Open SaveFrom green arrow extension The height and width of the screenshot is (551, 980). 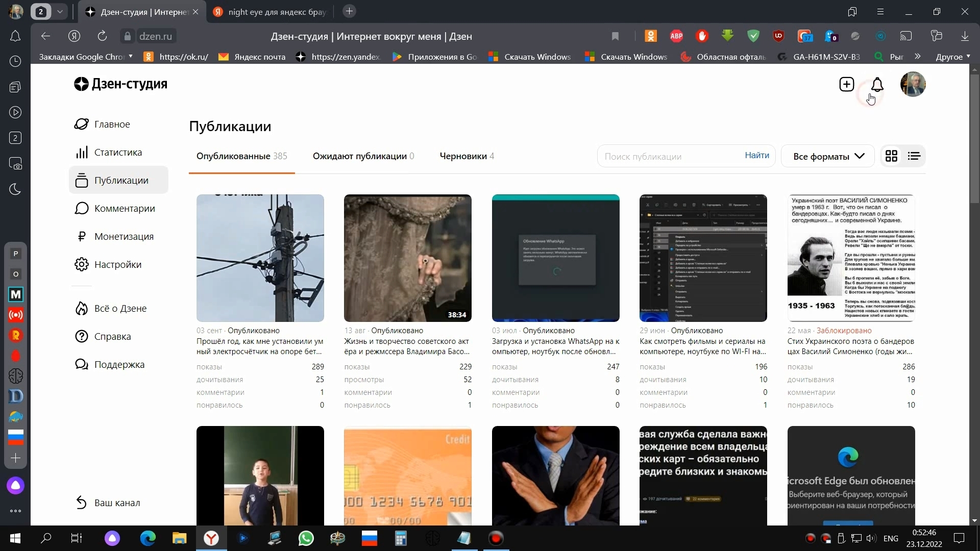[727, 36]
